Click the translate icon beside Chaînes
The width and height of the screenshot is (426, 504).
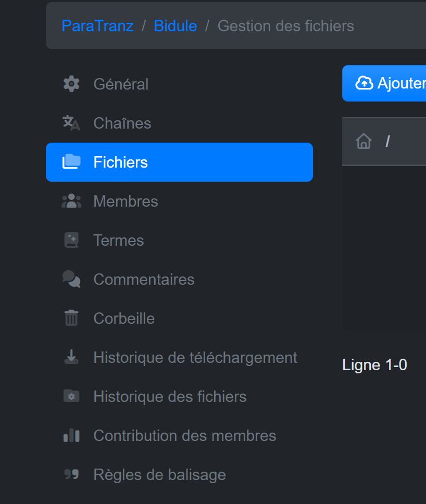[71, 123]
